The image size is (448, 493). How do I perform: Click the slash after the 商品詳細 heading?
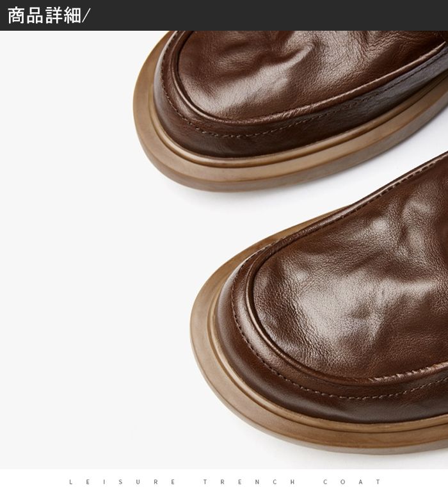pyautogui.click(x=86, y=15)
